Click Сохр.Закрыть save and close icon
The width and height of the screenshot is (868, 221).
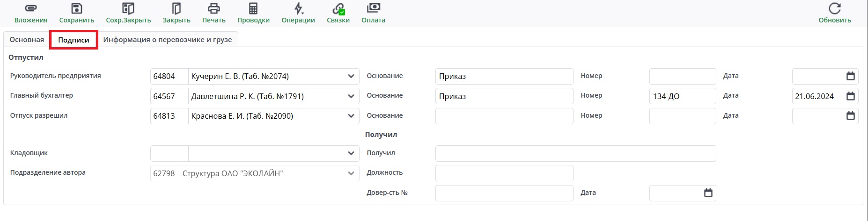[128, 9]
